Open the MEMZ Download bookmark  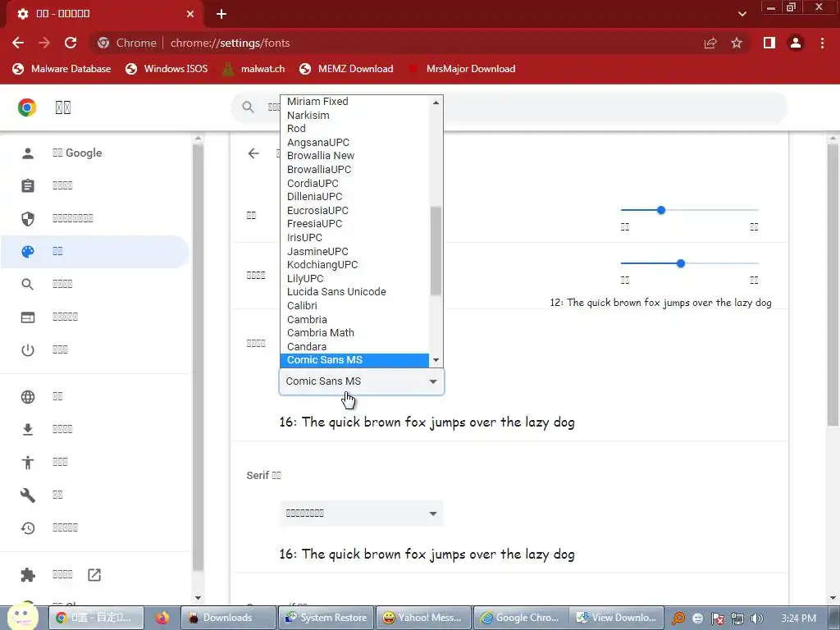[347, 69]
